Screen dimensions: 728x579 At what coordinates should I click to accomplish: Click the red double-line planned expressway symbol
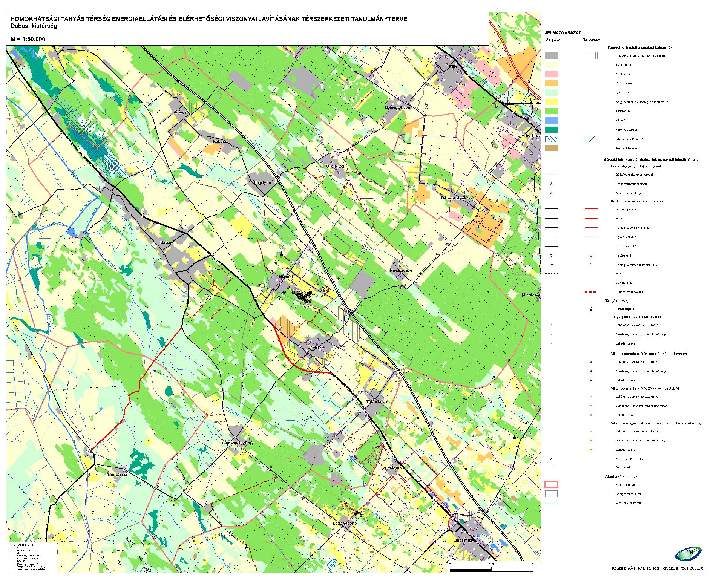pyautogui.click(x=591, y=209)
